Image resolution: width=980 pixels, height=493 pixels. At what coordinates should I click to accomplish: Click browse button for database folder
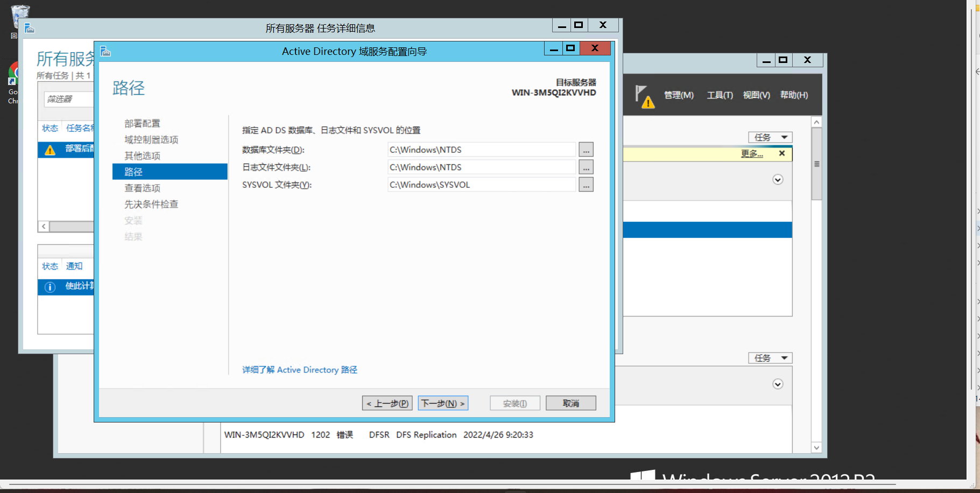coord(586,150)
